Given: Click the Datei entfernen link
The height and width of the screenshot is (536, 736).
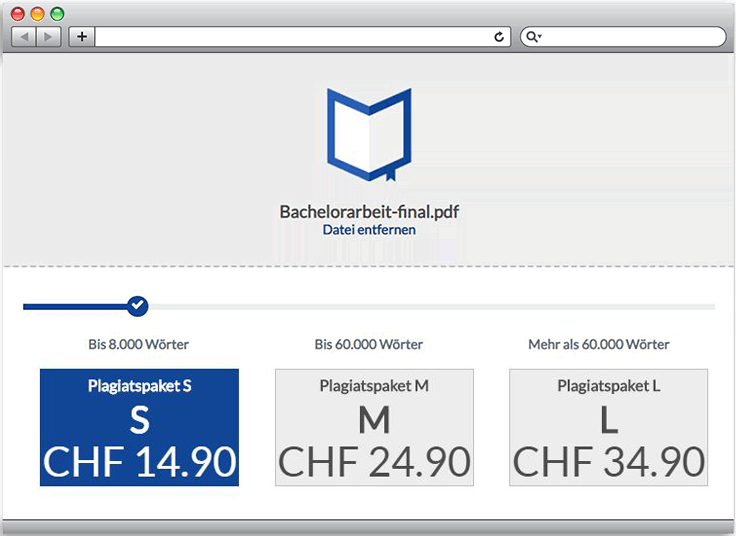Looking at the screenshot, I should point(369,230).
